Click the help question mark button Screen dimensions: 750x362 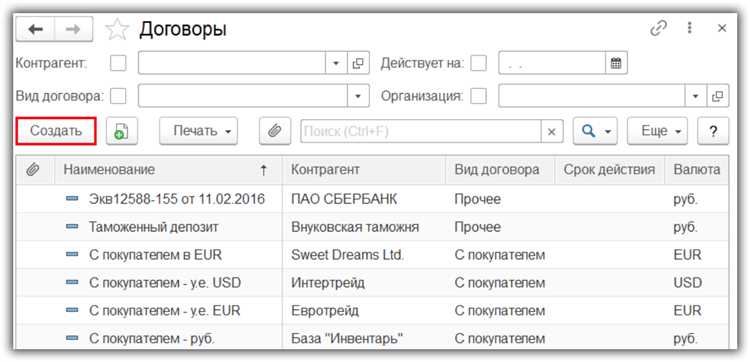tap(713, 131)
